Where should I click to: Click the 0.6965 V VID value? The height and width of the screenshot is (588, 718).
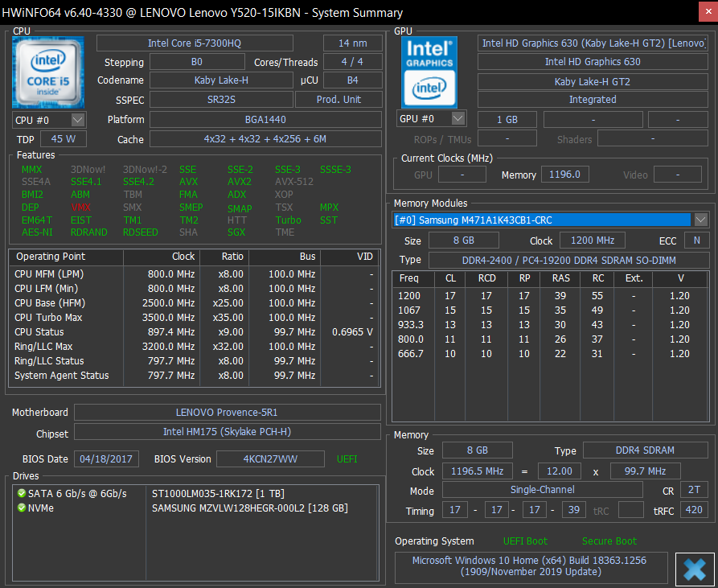click(353, 332)
